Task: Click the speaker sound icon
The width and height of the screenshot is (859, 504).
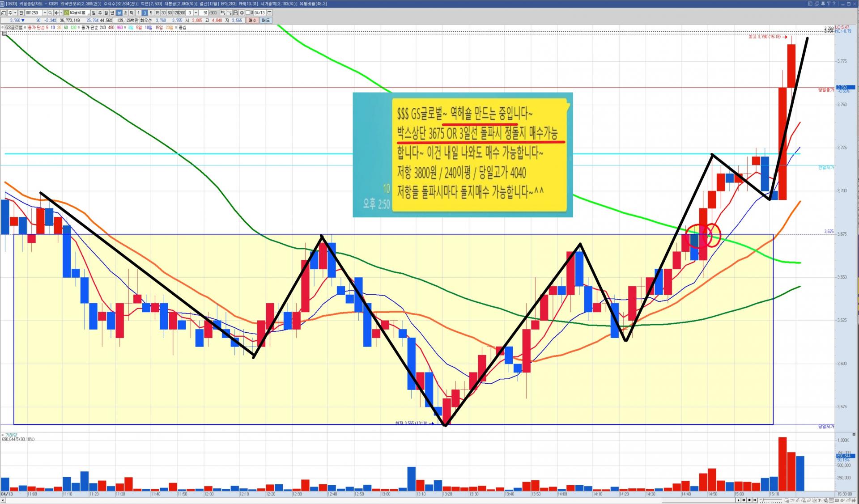Action: [56, 13]
